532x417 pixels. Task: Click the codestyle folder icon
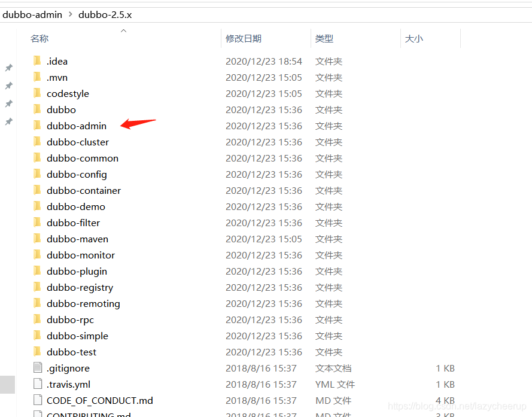[37, 93]
